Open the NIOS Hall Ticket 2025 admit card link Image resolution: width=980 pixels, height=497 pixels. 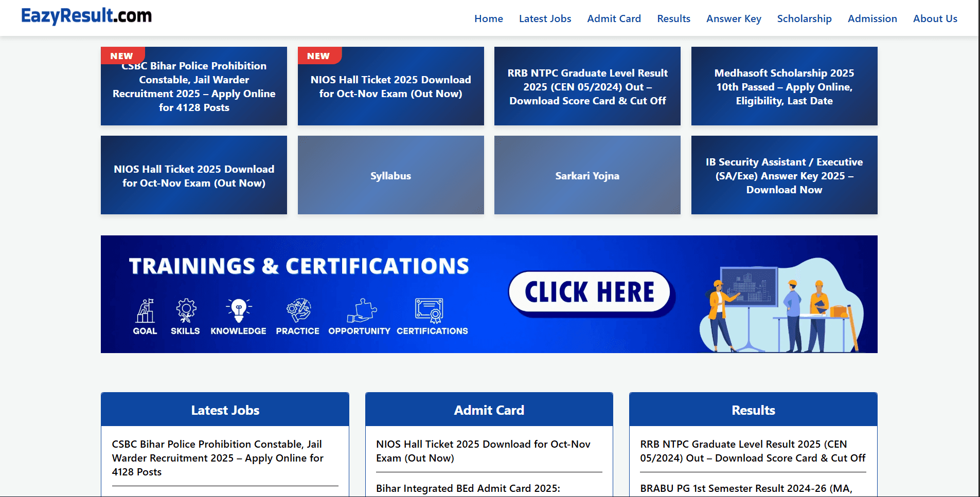tap(483, 451)
